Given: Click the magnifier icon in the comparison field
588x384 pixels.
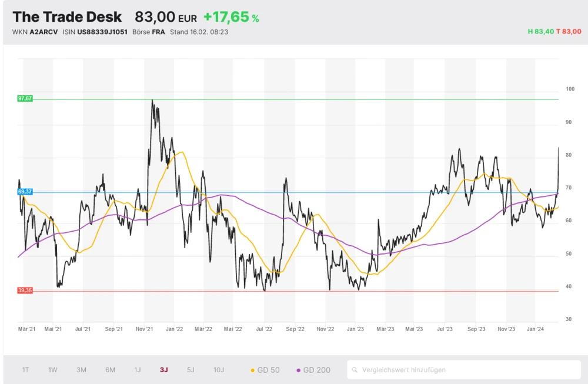Looking at the screenshot, I should (355, 370).
